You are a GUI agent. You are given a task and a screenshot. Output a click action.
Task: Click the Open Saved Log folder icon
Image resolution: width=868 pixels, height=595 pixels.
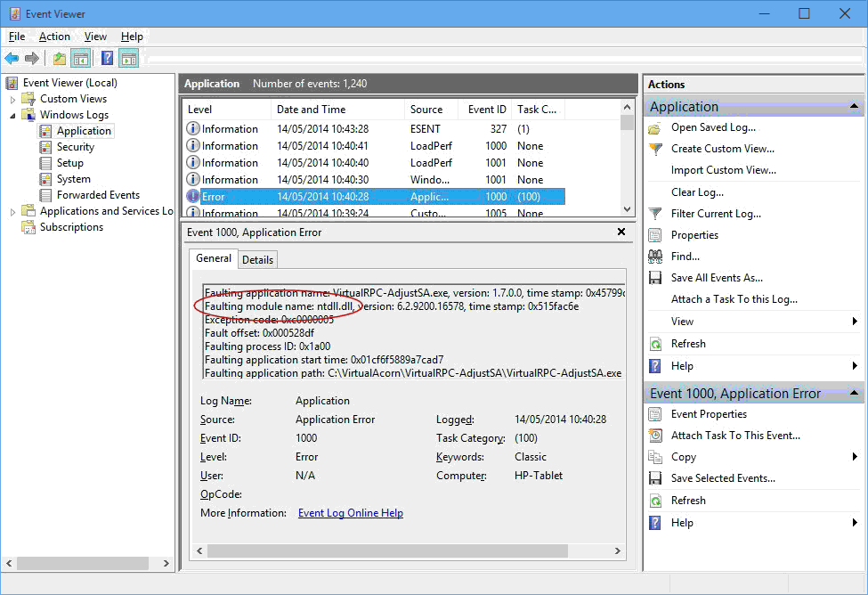coord(655,128)
